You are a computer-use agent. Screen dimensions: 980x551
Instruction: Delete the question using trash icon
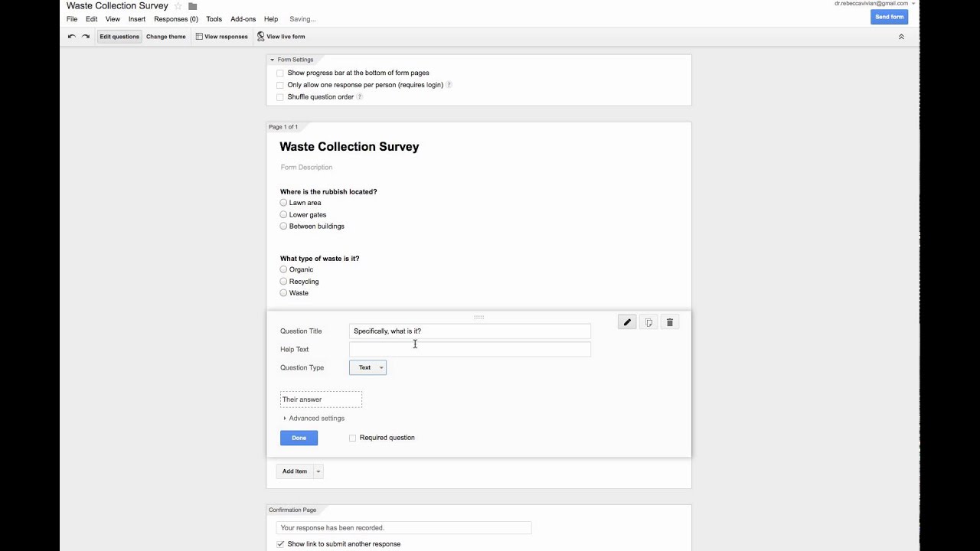point(670,322)
